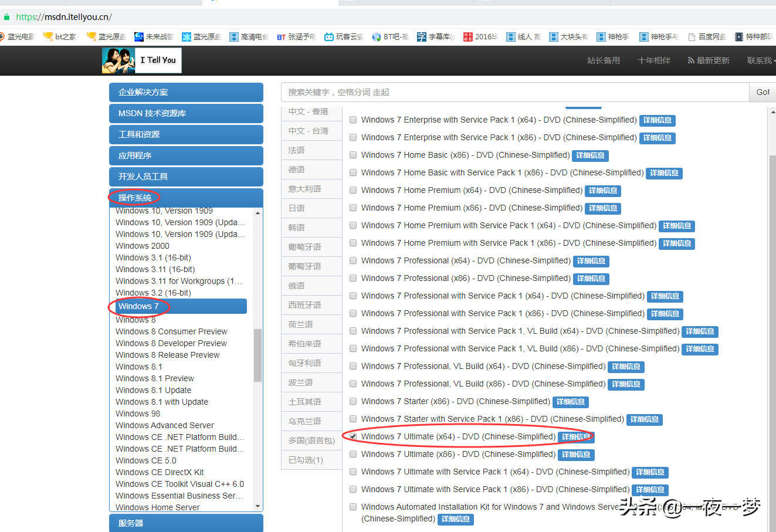Open the 2016 bookmark with red icon
Viewport: 776px width, 532px height.
pyautogui.click(x=480, y=37)
